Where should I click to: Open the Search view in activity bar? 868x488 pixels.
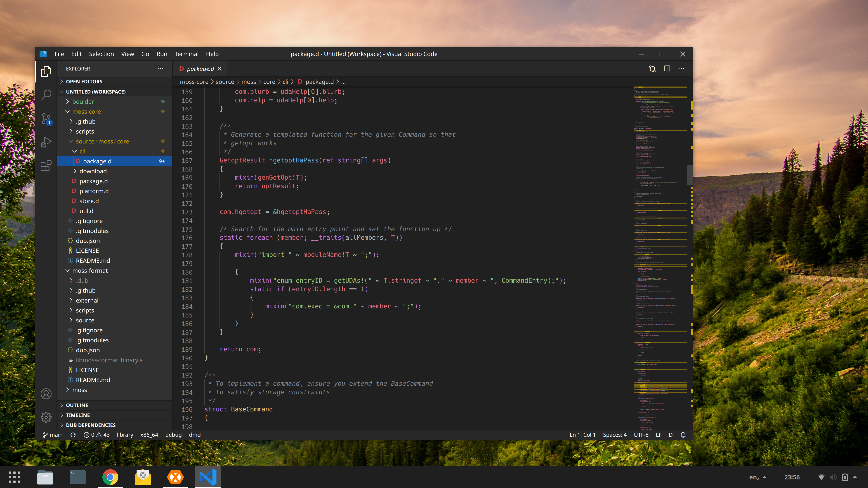(x=46, y=95)
